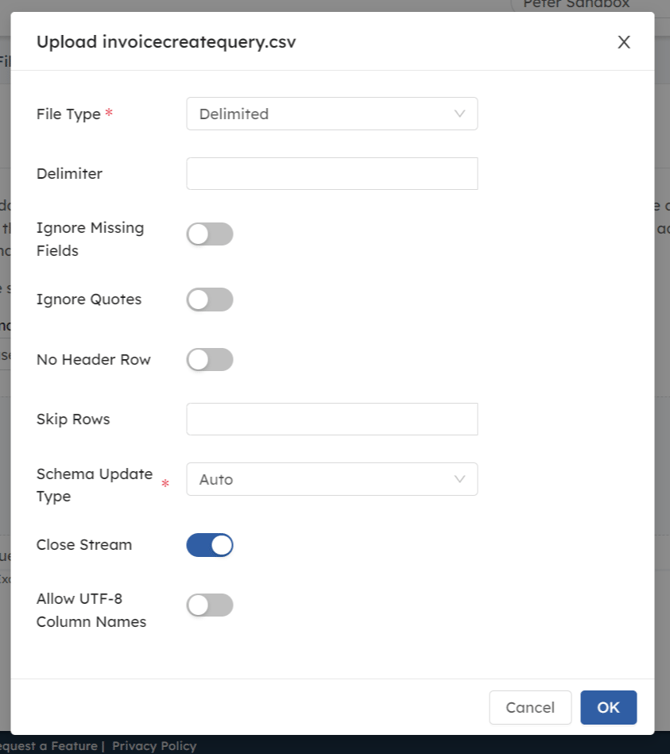Click the Delimiter field label
Screen dimensions: 670x754
point(69,174)
